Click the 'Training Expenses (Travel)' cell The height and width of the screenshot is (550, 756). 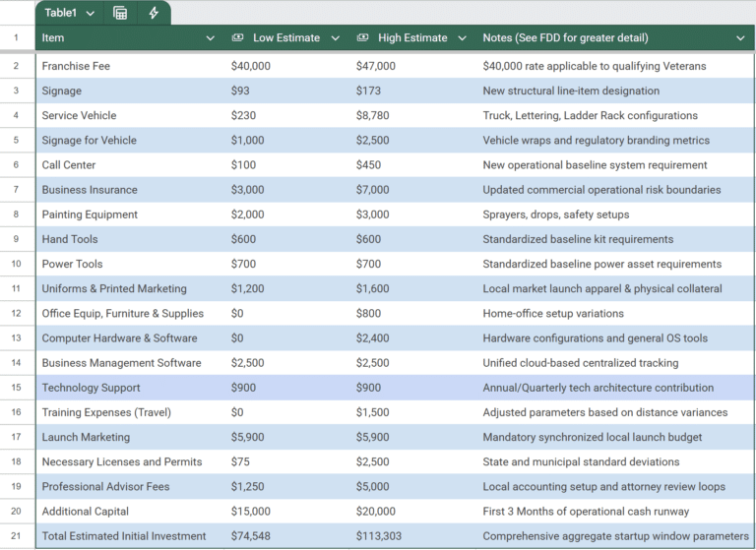coord(130,412)
